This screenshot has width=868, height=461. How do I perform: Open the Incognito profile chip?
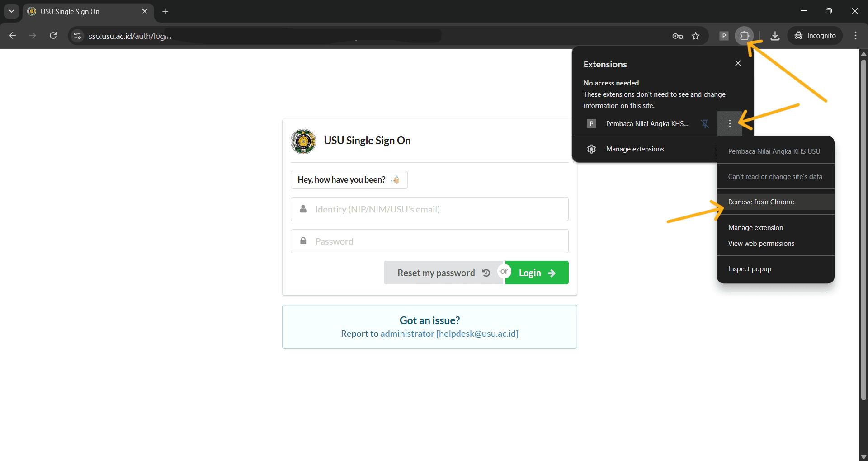tap(816, 36)
